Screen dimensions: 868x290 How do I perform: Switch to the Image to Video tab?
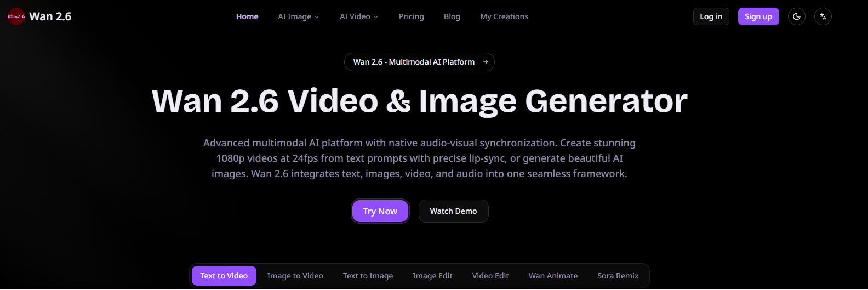295,276
